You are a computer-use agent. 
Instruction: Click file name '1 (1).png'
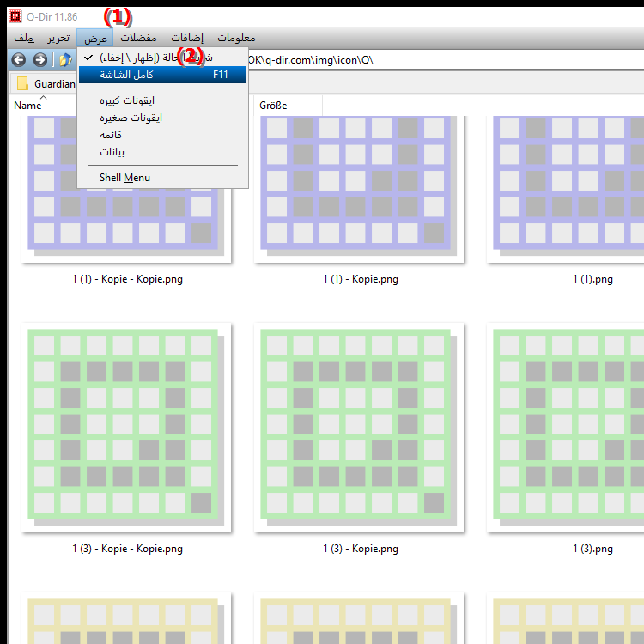click(592, 279)
